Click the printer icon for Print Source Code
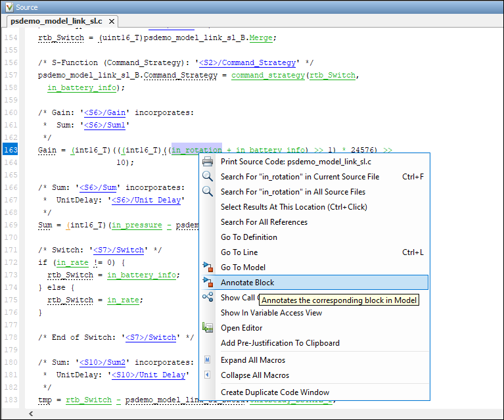504x420 pixels. click(x=208, y=162)
